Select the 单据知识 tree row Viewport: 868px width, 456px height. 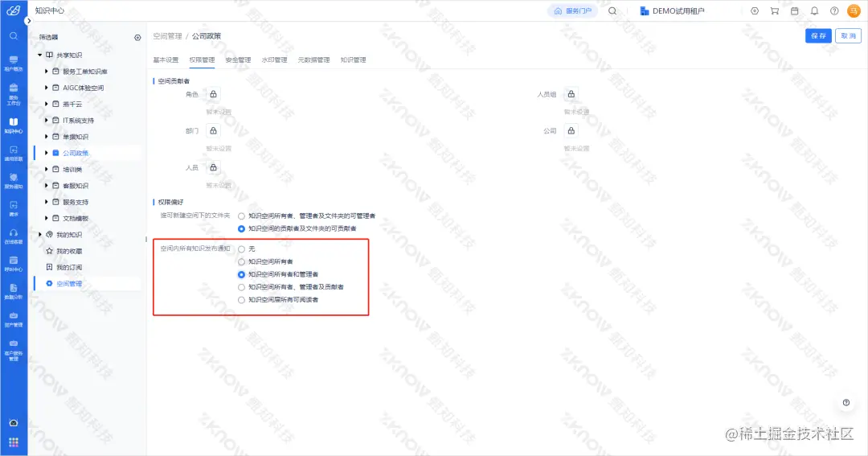point(88,136)
